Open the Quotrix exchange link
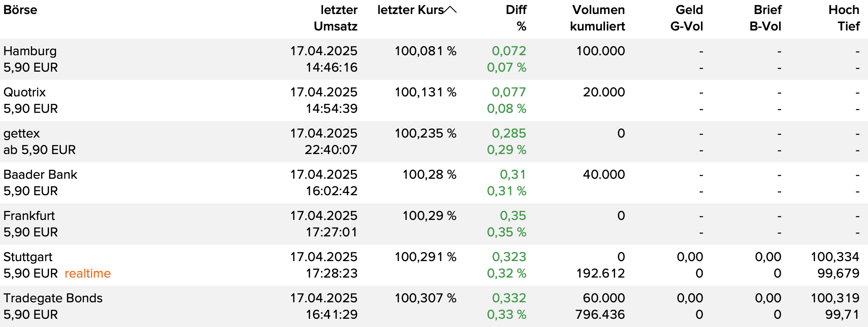The height and width of the screenshot is (327, 868). coord(25,92)
